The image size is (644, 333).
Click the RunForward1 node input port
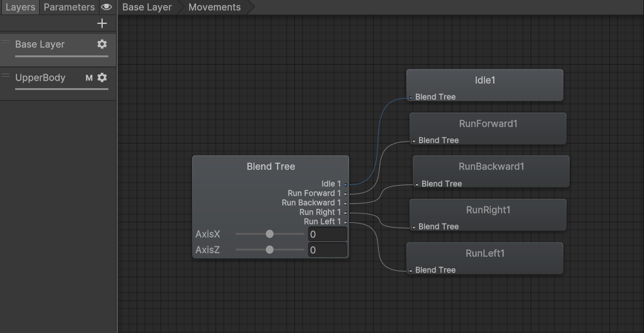click(x=413, y=141)
